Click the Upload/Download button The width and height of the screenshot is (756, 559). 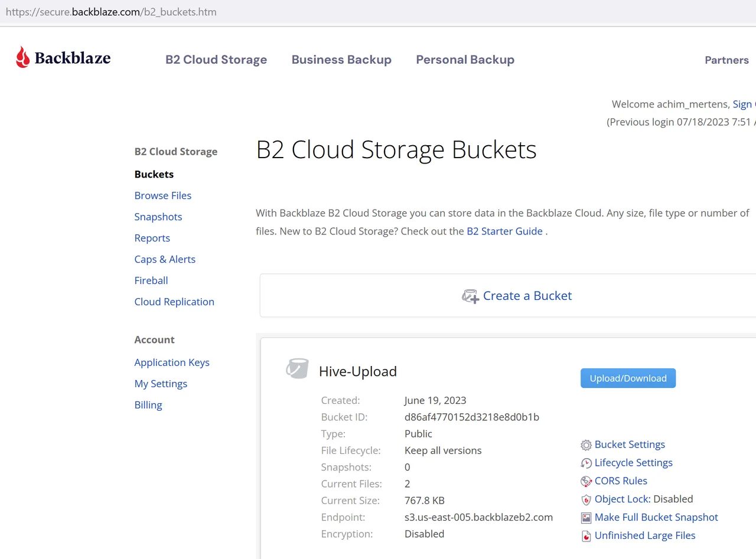[628, 378]
